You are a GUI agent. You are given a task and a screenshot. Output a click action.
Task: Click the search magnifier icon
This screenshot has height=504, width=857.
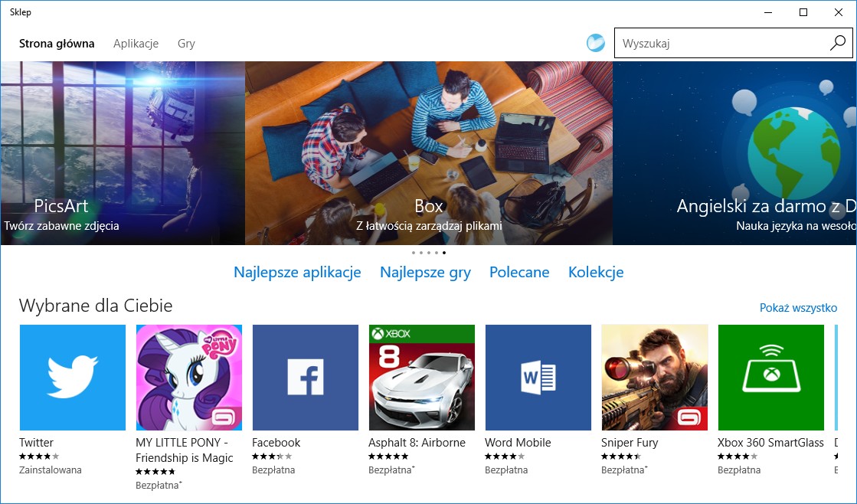coord(837,43)
